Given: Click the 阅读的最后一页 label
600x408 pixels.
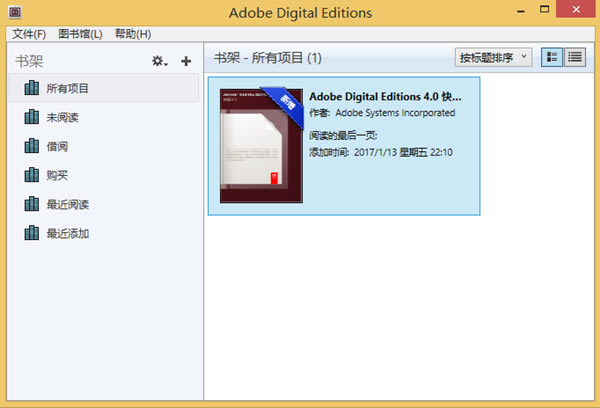Looking at the screenshot, I should click(343, 135).
